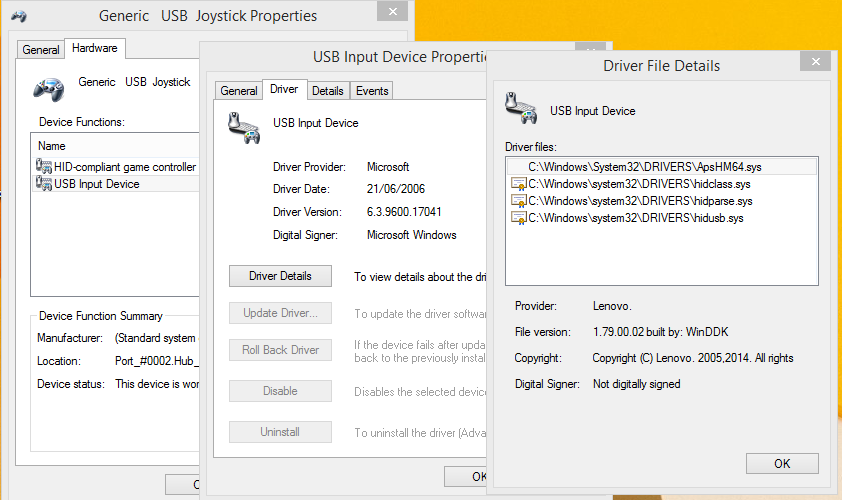Open the Events tab

(x=372, y=91)
